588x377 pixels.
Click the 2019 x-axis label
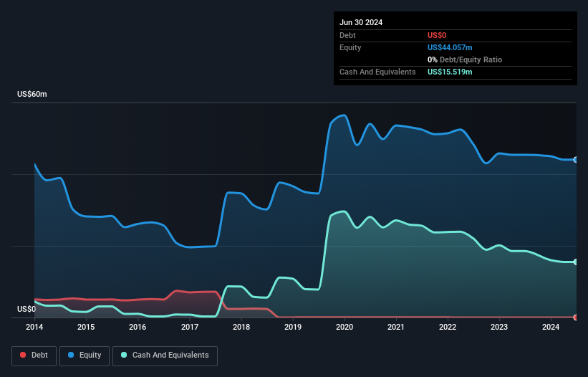pyautogui.click(x=293, y=327)
